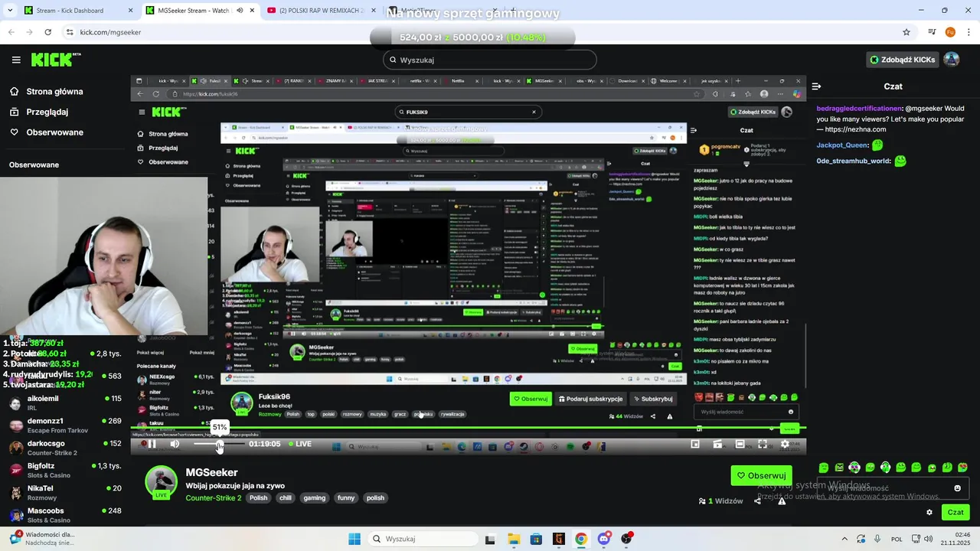
Task: Open chat settings gear
Action: 929,513
